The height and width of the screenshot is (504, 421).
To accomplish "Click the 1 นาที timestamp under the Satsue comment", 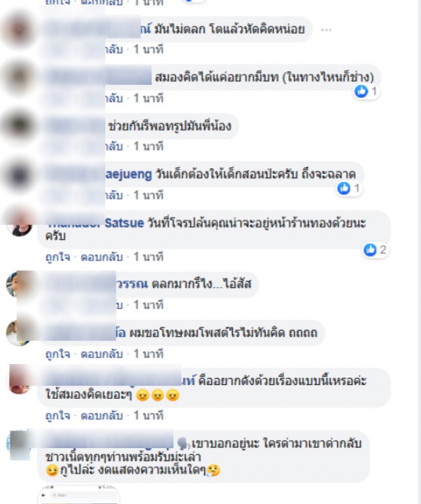I will click(149, 257).
